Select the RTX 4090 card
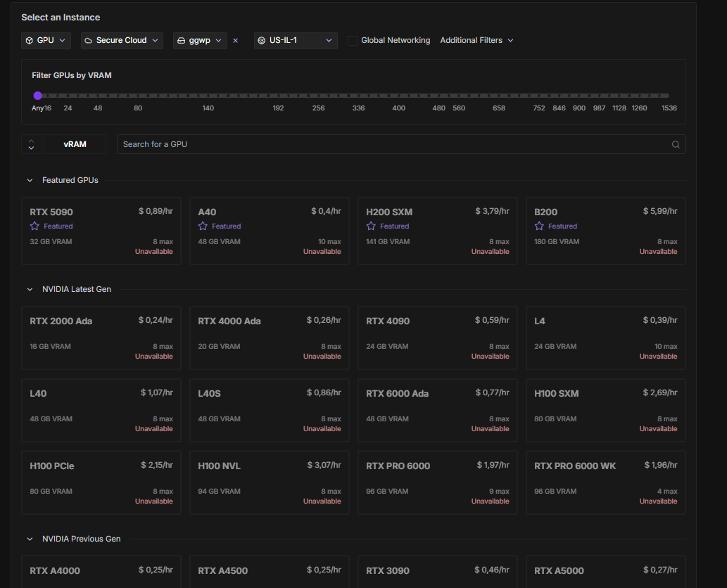The height and width of the screenshot is (588, 727). coord(437,338)
